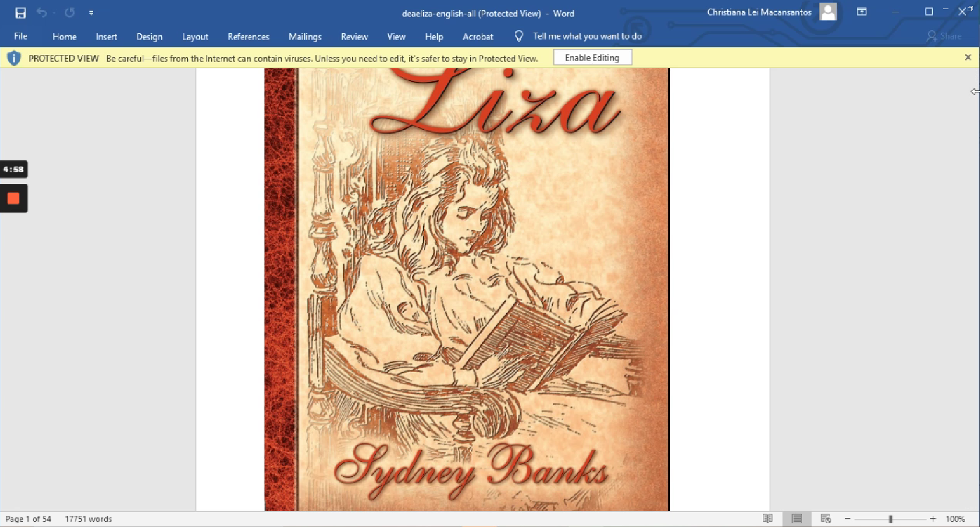980x527 pixels.
Task: Stop the recording with the red square
Action: 13,198
